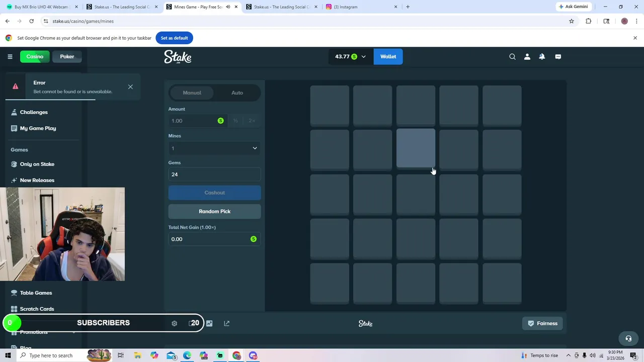The width and height of the screenshot is (644, 362).
Task: Bookmark this page with the star
Action: 572,21
